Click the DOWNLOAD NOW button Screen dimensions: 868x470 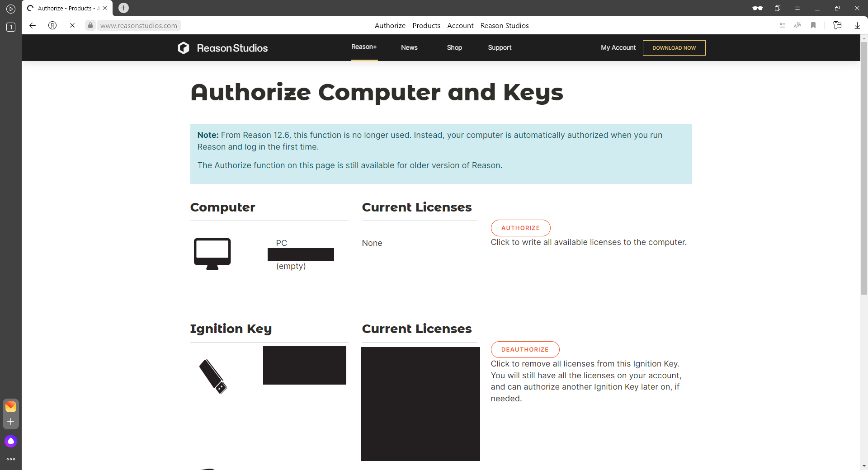click(x=674, y=48)
